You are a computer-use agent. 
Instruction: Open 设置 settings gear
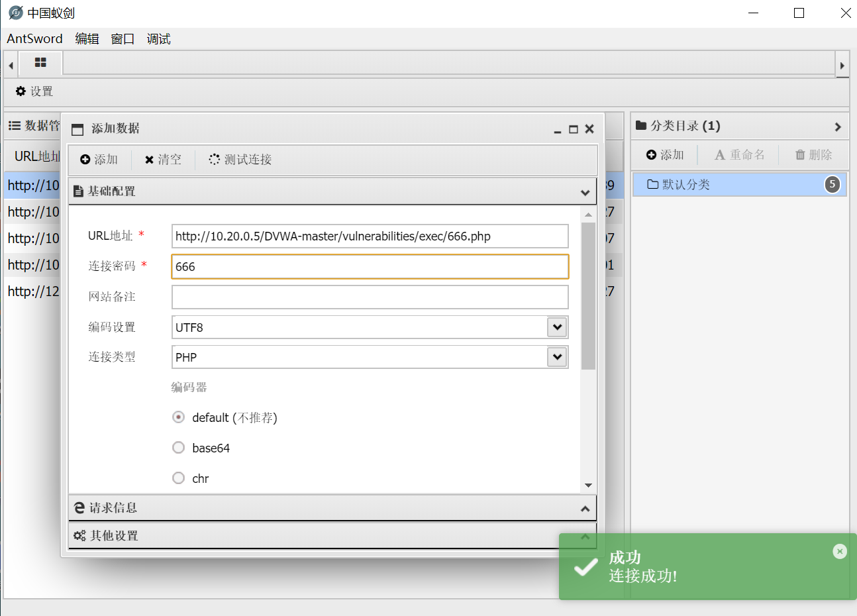[34, 91]
